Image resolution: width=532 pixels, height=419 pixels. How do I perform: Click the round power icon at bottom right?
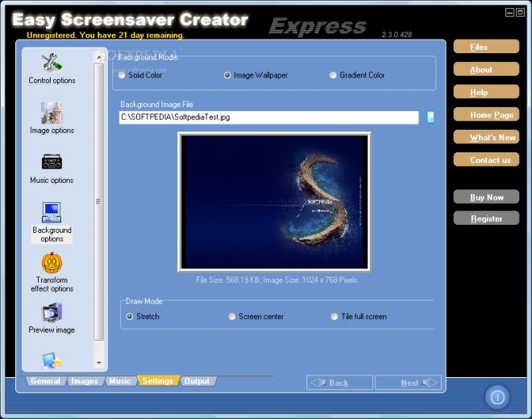(x=497, y=396)
